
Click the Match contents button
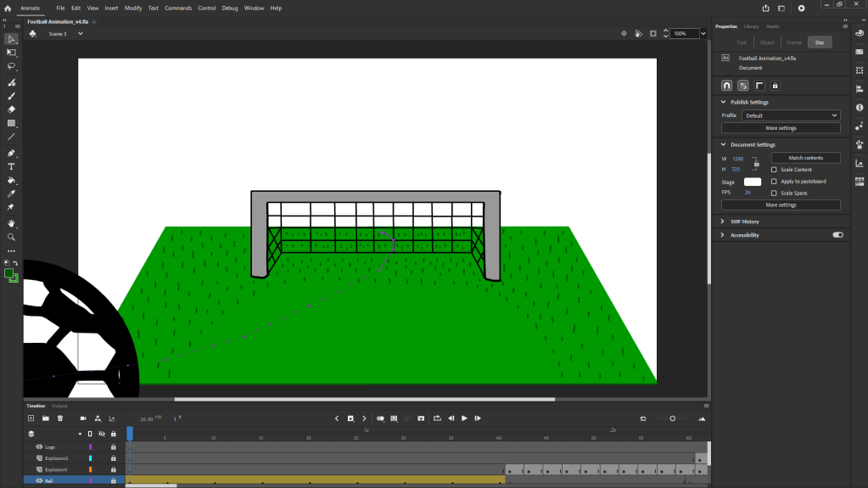click(805, 158)
